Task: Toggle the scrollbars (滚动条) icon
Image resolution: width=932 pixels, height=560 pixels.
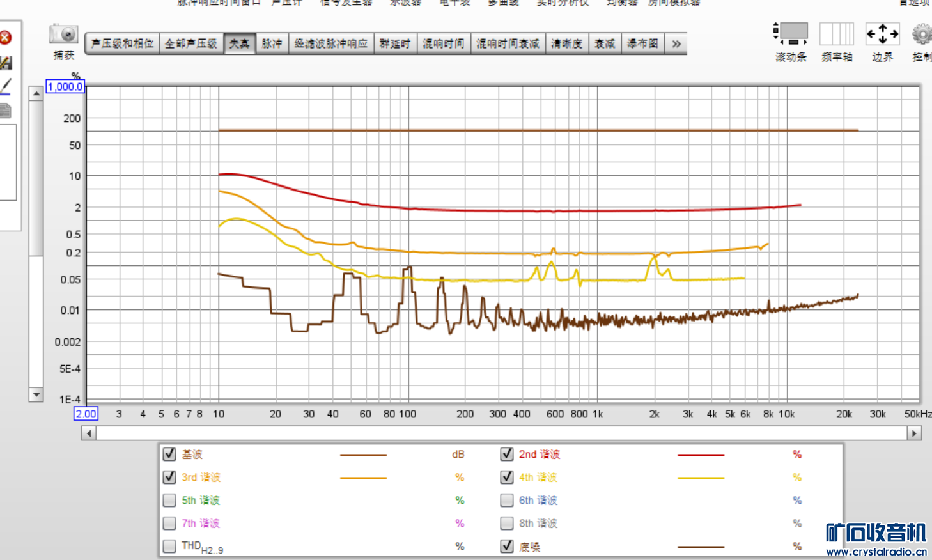Action: point(791,33)
